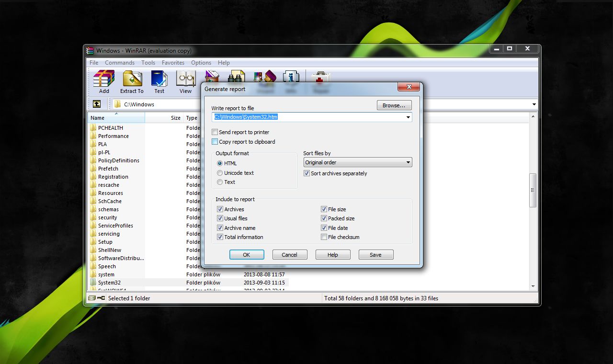The width and height of the screenshot is (613, 364).
Task: Click the file list scroll down arrow
Action: coord(533,286)
